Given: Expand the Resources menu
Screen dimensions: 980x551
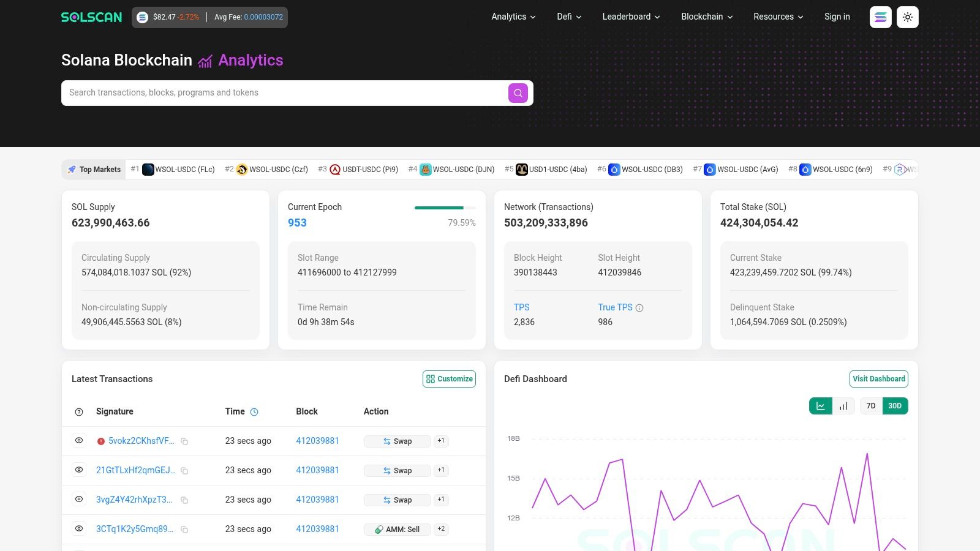Looking at the screenshot, I should click(778, 17).
